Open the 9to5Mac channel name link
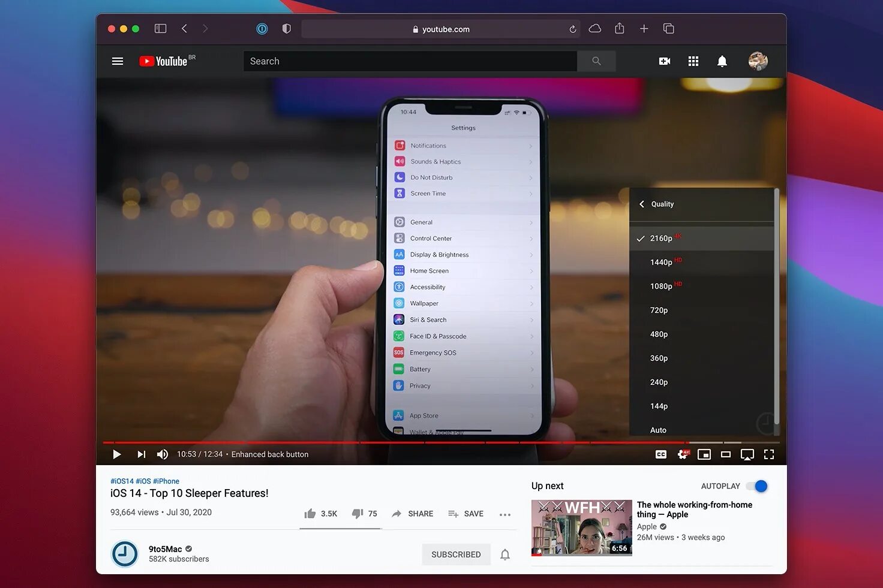This screenshot has width=883, height=588. click(x=165, y=549)
